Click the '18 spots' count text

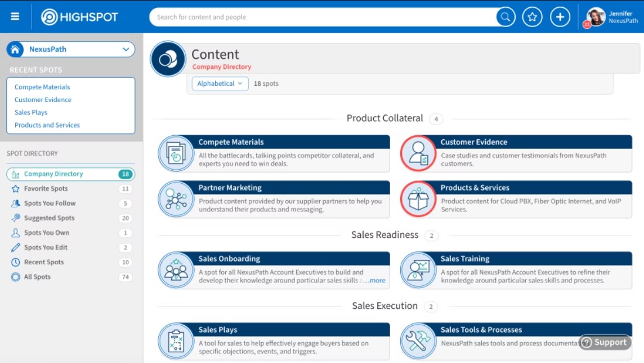[266, 83]
